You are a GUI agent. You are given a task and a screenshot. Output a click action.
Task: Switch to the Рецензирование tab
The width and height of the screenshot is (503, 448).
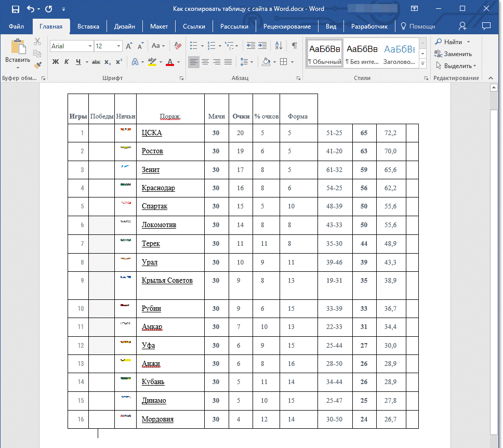tap(287, 27)
